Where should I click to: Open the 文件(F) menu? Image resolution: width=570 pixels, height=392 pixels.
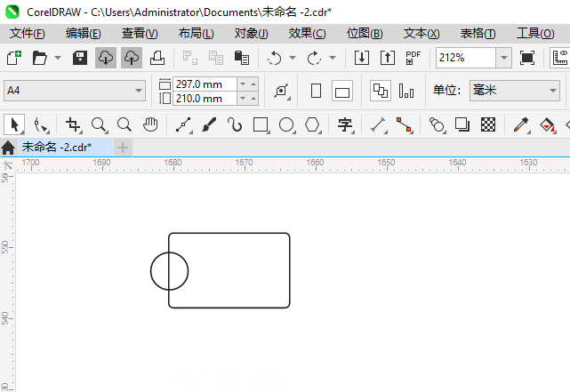[x=28, y=34]
